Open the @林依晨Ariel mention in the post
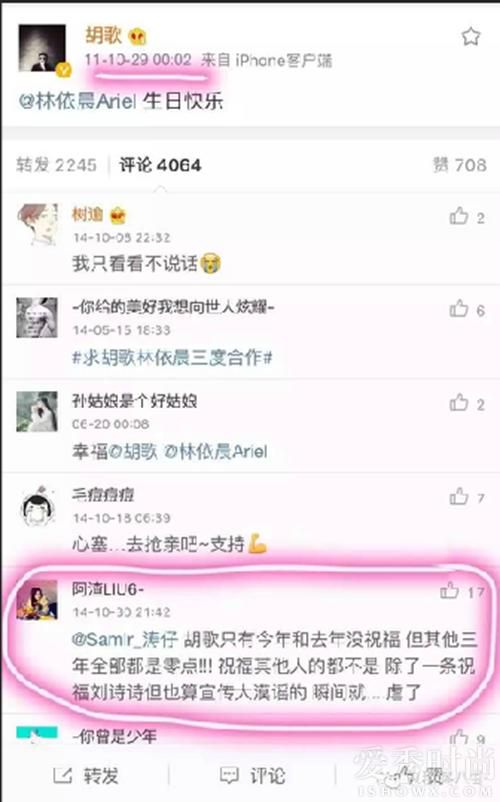The width and height of the screenshot is (500, 802). tap(78, 101)
